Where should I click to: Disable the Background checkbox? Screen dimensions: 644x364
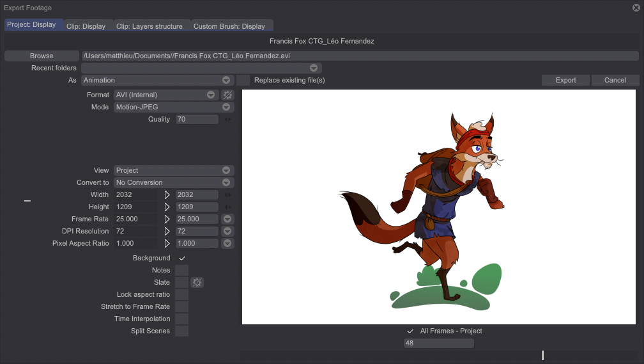click(x=182, y=258)
